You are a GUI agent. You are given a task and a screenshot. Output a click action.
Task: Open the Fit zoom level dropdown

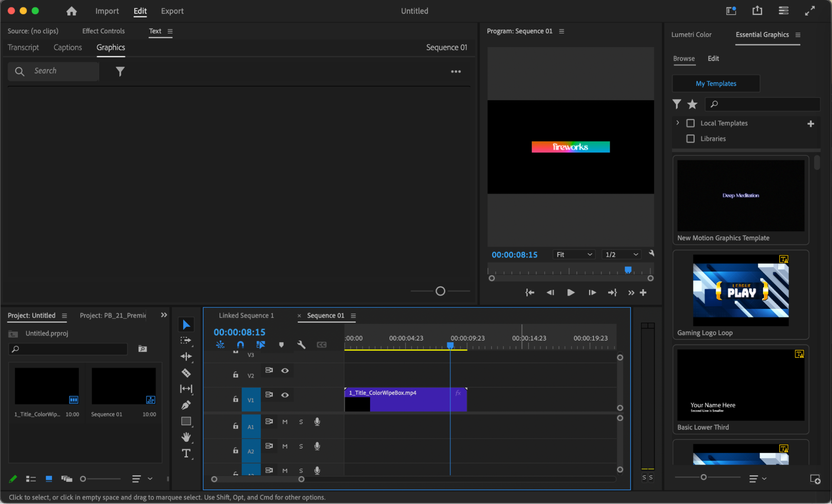click(574, 254)
